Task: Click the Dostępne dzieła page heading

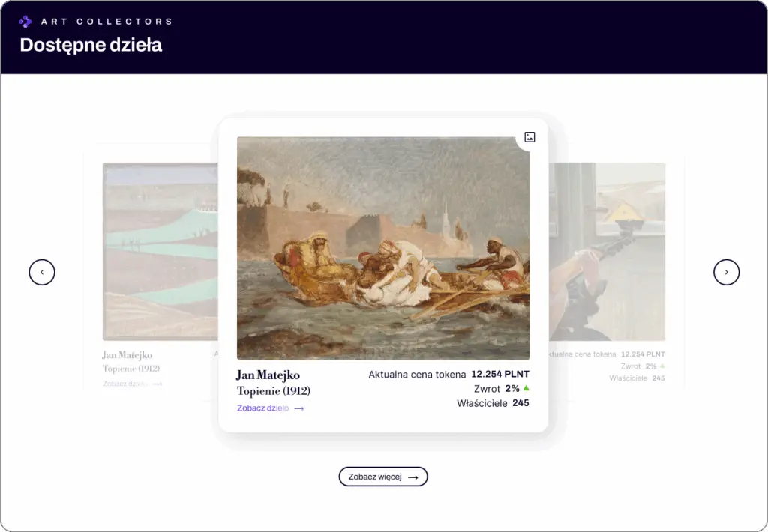Action: [91, 45]
